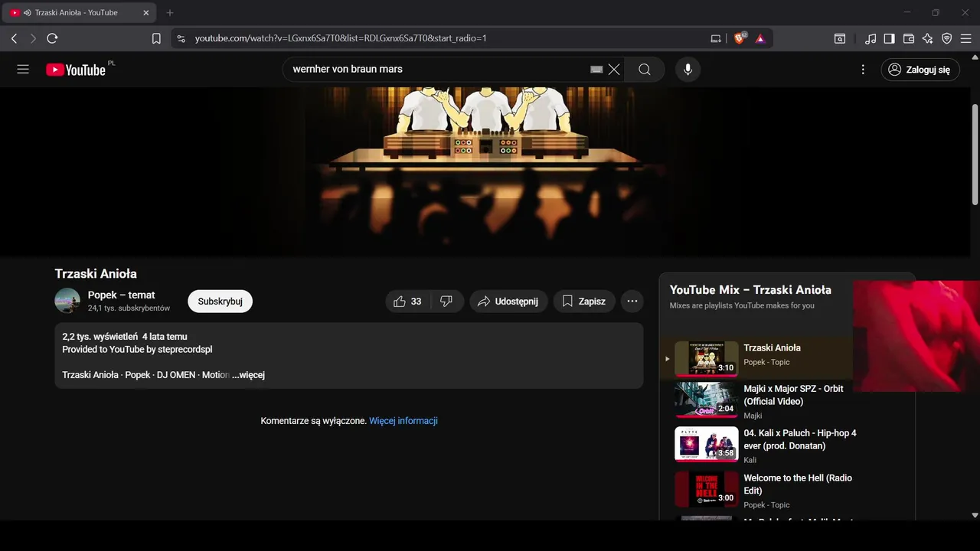Image resolution: width=980 pixels, height=551 pixels.
Task: Click the title 'Welcome to the Hell (Radio Edit)'
Action: click(798, 484)
